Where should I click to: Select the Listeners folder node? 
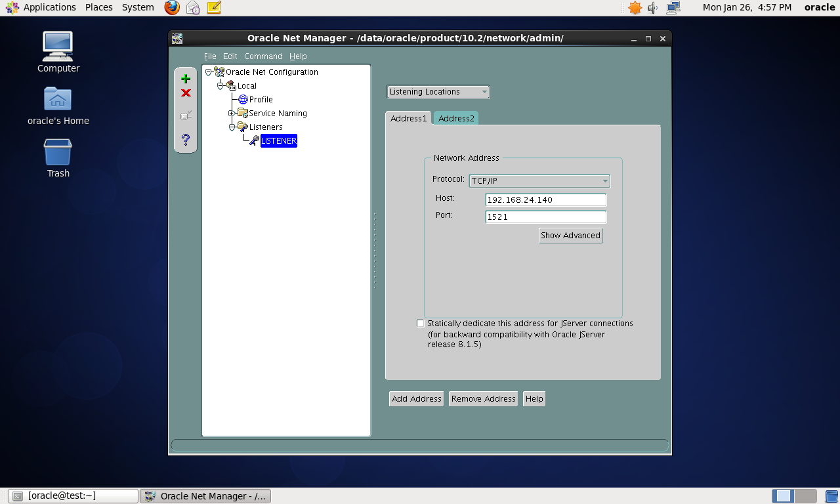(266, 127)
